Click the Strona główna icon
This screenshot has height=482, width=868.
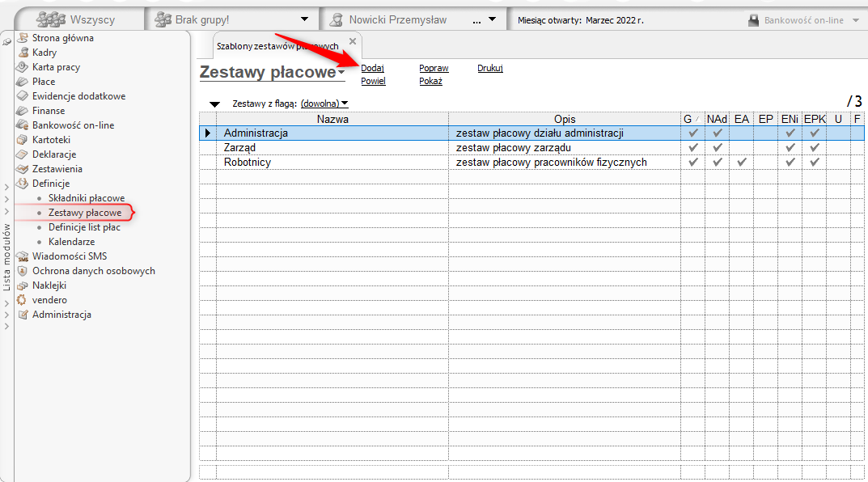(22, 38)
